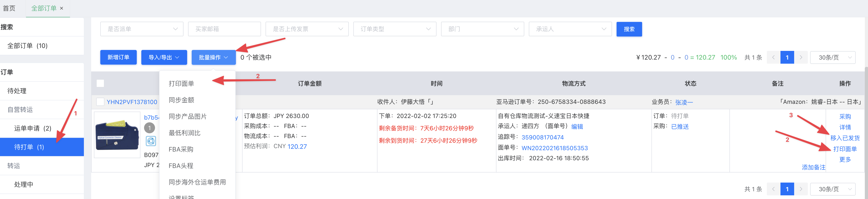
Task: Click previous page arrow in bottom pagination
Action: (773, 189)
